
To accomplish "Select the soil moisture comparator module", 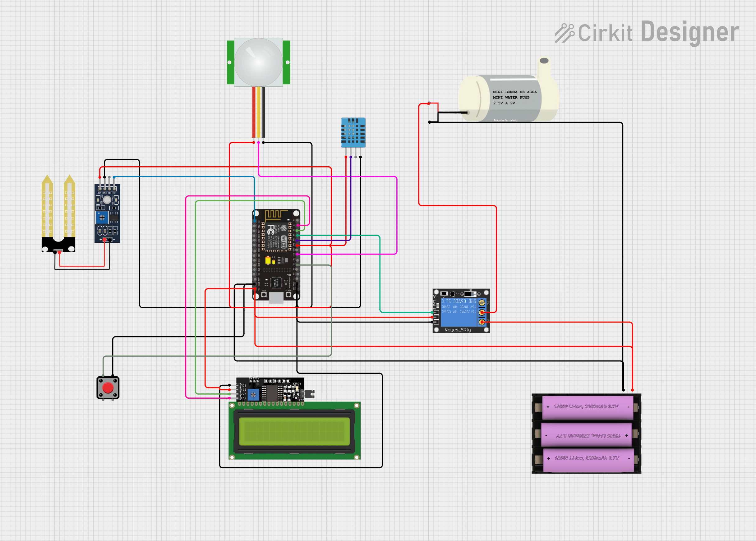I will [x=107, y=213].
